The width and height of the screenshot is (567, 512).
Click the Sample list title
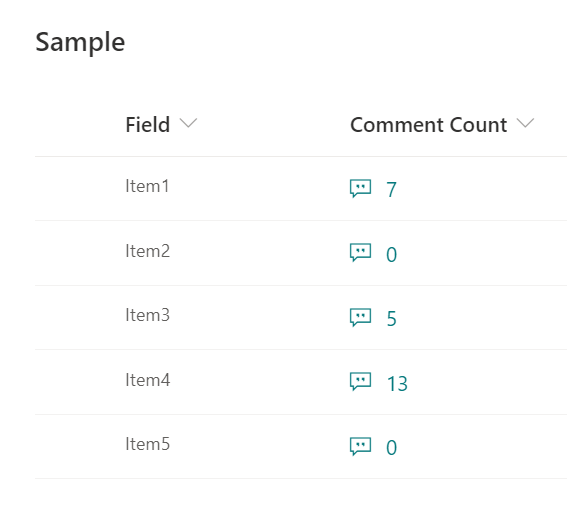pyautogui.click(x=80, y=43)
